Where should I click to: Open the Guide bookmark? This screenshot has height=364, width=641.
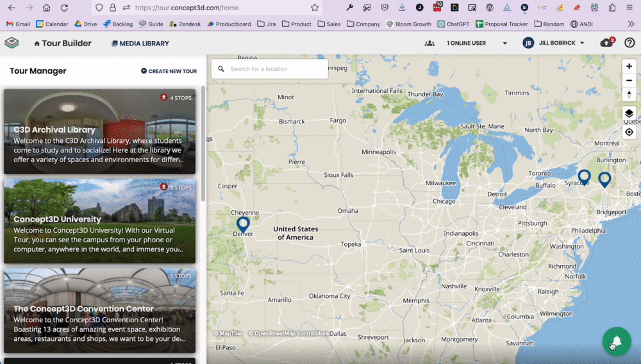click(x=151, y=24)
